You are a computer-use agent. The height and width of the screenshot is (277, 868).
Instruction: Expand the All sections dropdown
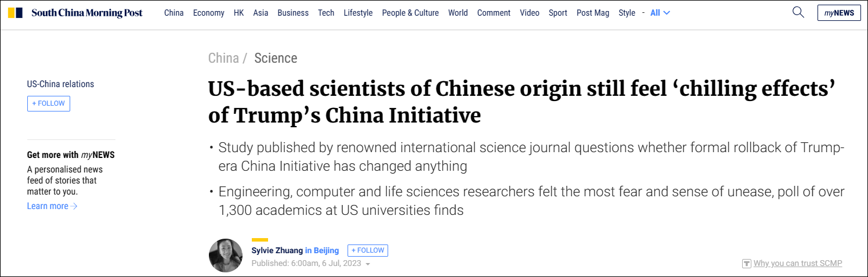[x=660, y=13]
